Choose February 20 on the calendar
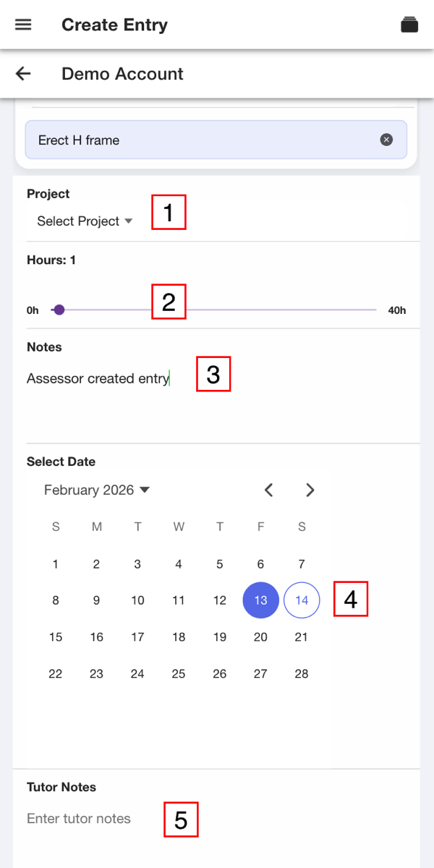 click(x=260, y=637)
